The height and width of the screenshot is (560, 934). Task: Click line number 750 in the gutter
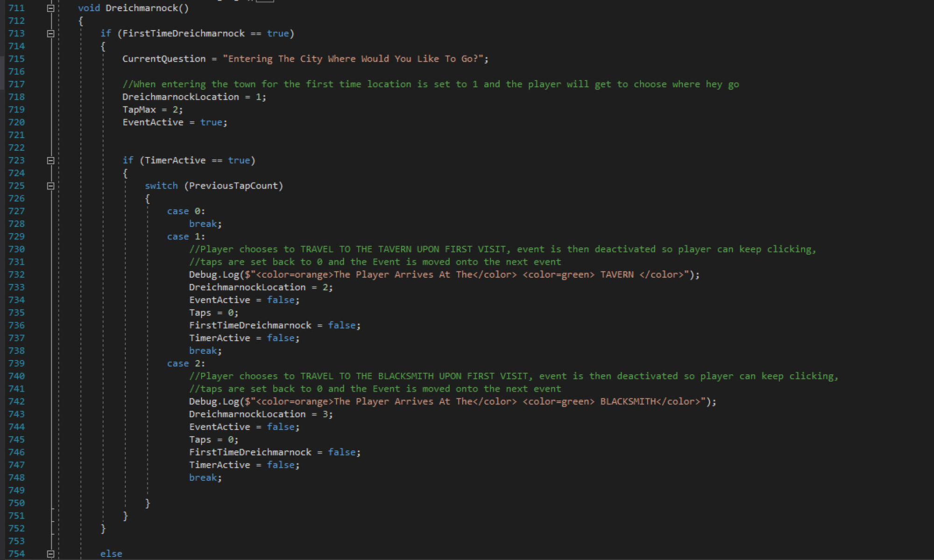16,503
